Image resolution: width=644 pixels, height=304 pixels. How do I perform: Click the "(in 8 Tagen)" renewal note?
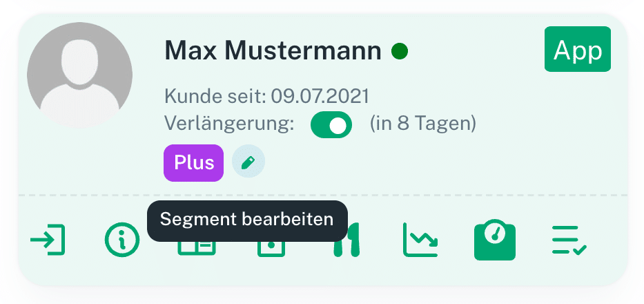pos(423,124)
